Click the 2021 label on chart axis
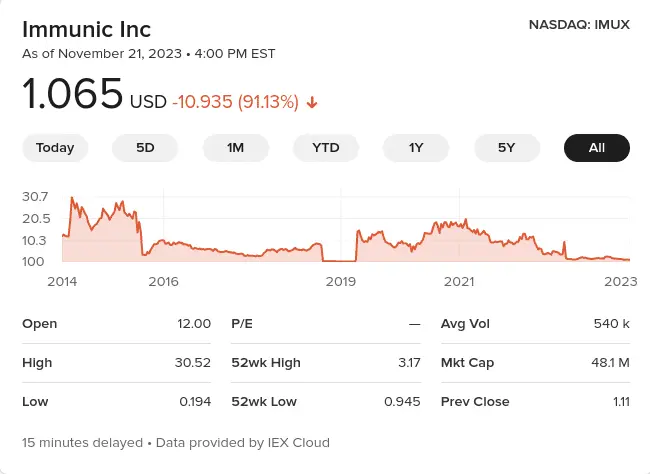The width and height of the screenshot is (650, 474). pyautogui.click(x=459, y=281)
